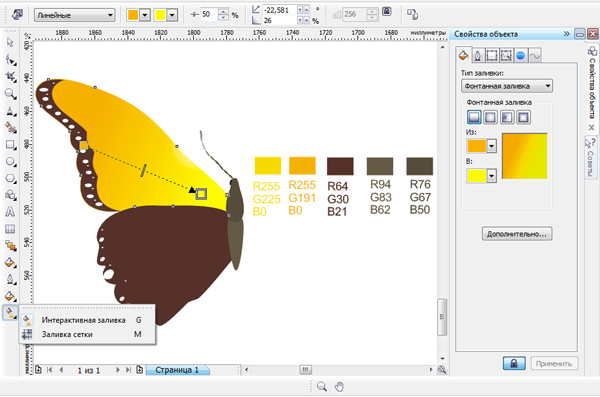This screenshot has width=600, height=397.
Task: Open the Internet globe tab in docker
Action: [520, 56]
